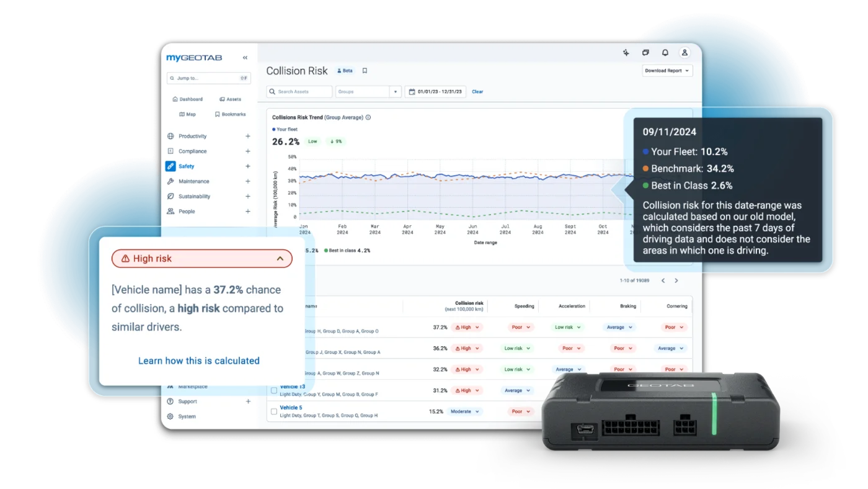
Task: Open the High dropdown in the 37.2% row
Action: pyautogui.click(x=466, y=327)
